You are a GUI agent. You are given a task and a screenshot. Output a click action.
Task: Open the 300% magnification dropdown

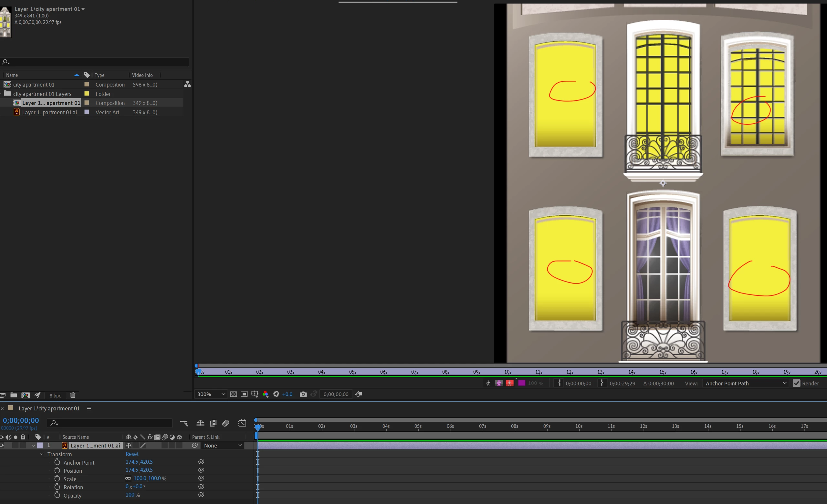pos(211,394)
